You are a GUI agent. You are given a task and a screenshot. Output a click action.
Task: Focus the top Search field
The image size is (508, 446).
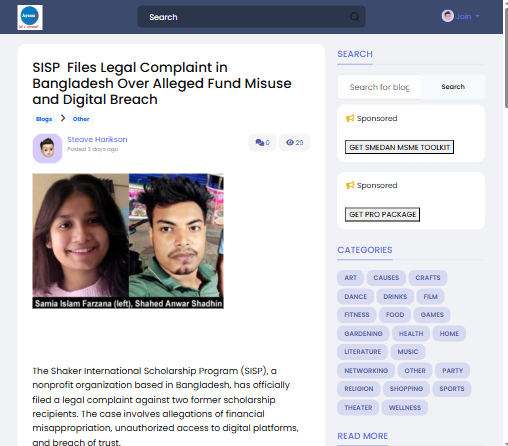pyautogui.click(x=251, y=17)
